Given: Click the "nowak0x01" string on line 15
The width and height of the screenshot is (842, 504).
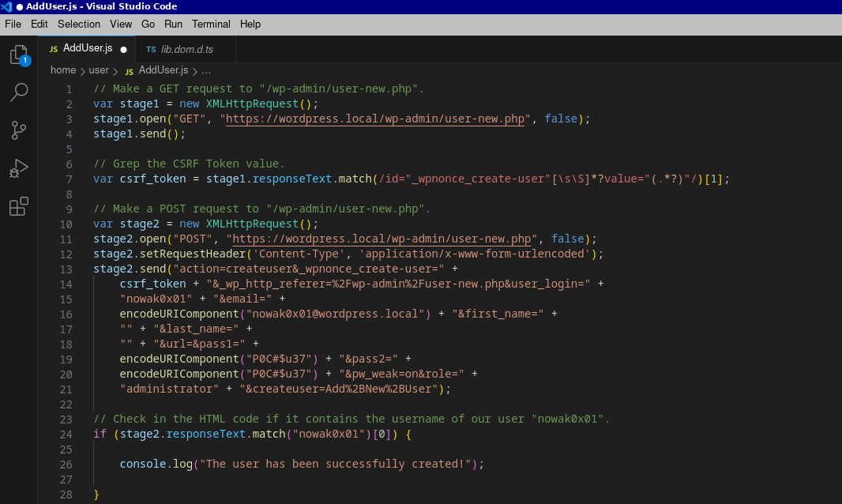Looking at the screenshot, I should (x=156, y=299).
